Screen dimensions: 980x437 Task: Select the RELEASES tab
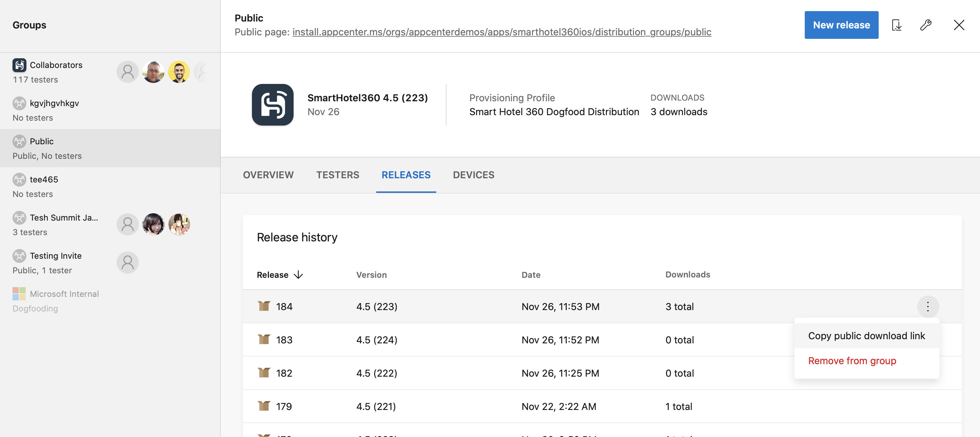coord(406,174)
